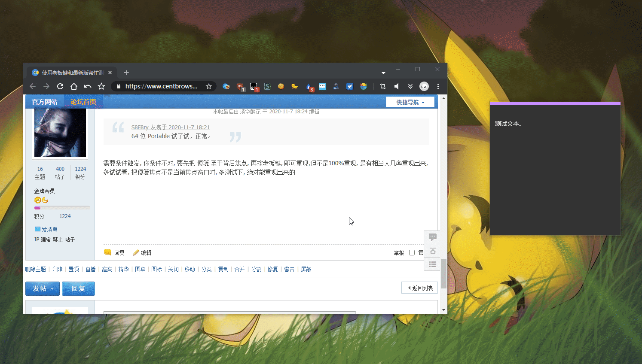Click the floating list view icon
Screen dimensions: 642x364
coord(433,264)
